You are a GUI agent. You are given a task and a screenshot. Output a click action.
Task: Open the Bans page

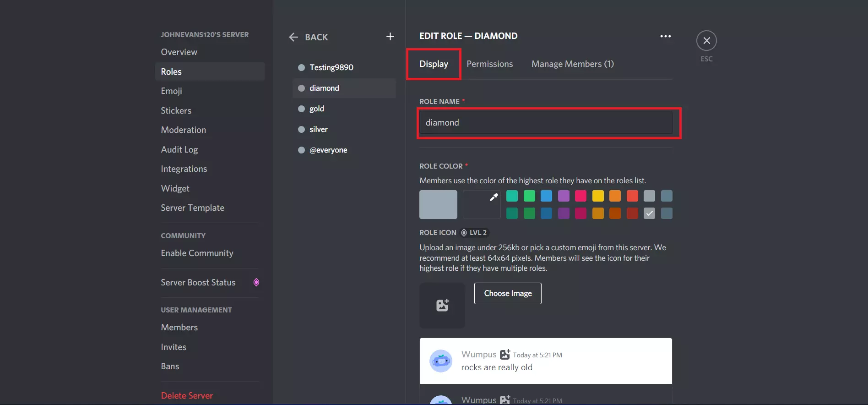210,367
